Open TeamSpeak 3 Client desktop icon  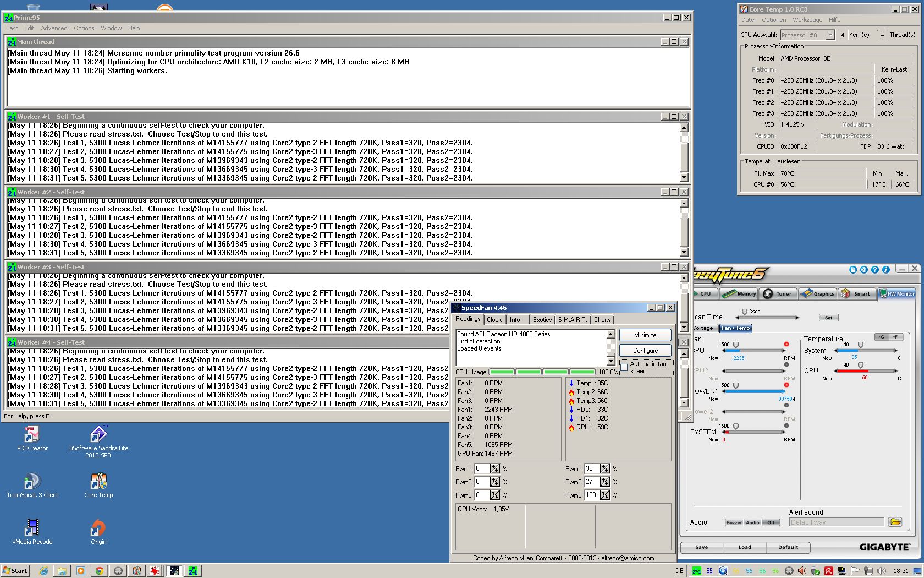click(32, 485)
